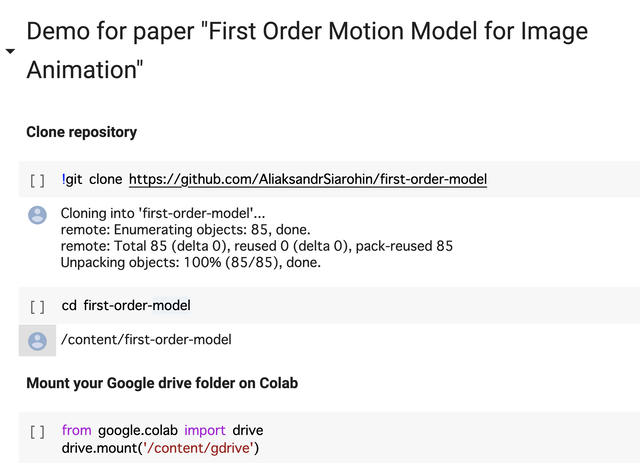The height and width of the screenshot is (463, 640).
Task: Select the Mount your Google drive heading
Action: tap(162, 383)
